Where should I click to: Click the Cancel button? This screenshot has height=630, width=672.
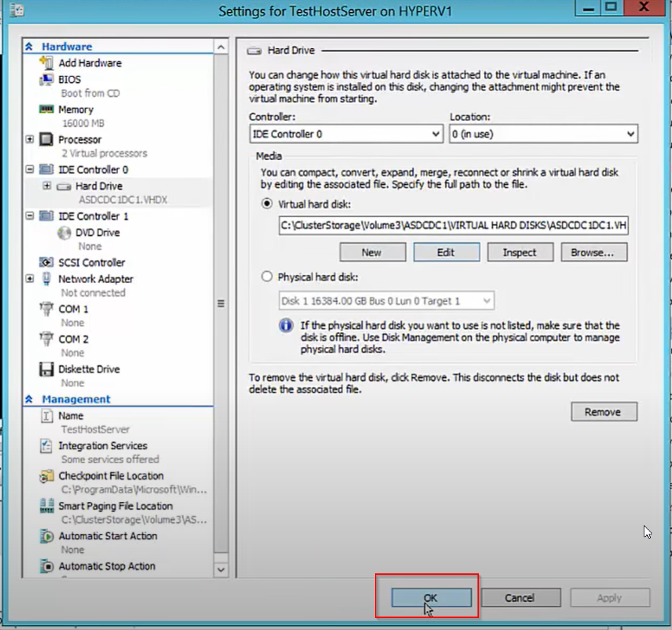click(521, 597)
